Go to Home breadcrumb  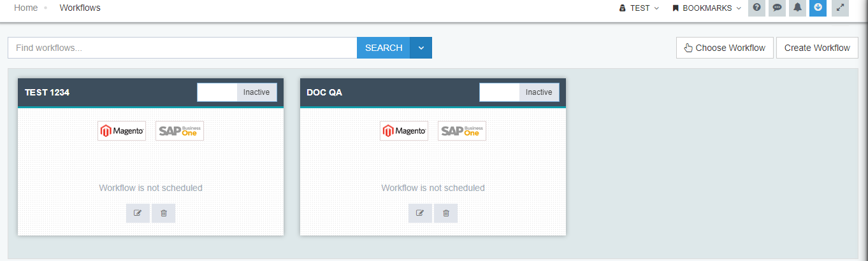(x=25, y=8)
